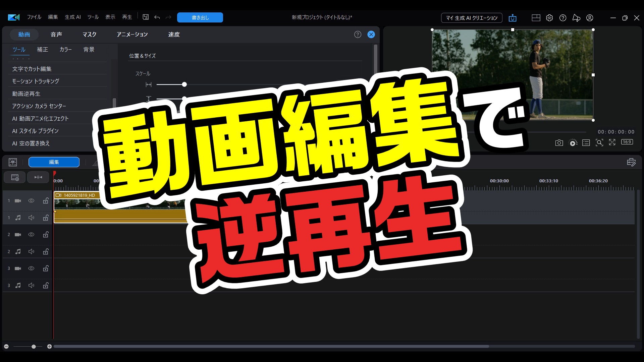Image resolution: width=644 pixels, height=362 pixels.
Task: Click the render preview icon below the player
Action: point(573,142)
